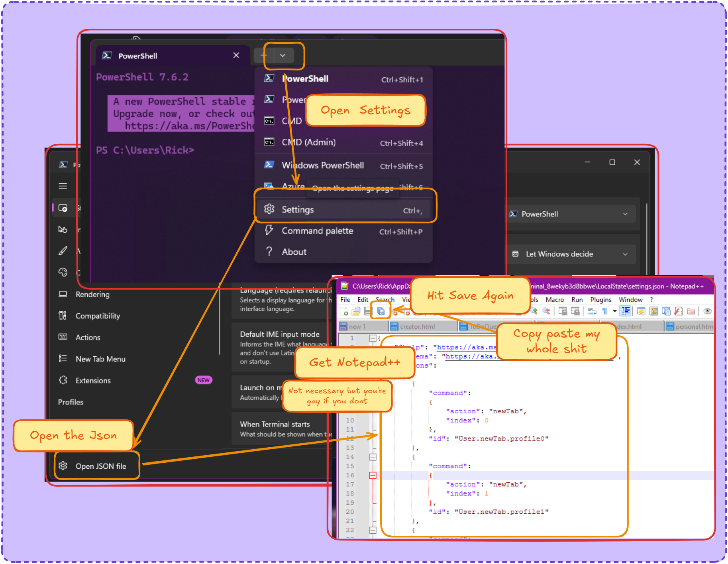The image size is (728, 564).
Task: Toggle the Show Indent Guide icon in Notepad++
Action: (x=626, y=311)
